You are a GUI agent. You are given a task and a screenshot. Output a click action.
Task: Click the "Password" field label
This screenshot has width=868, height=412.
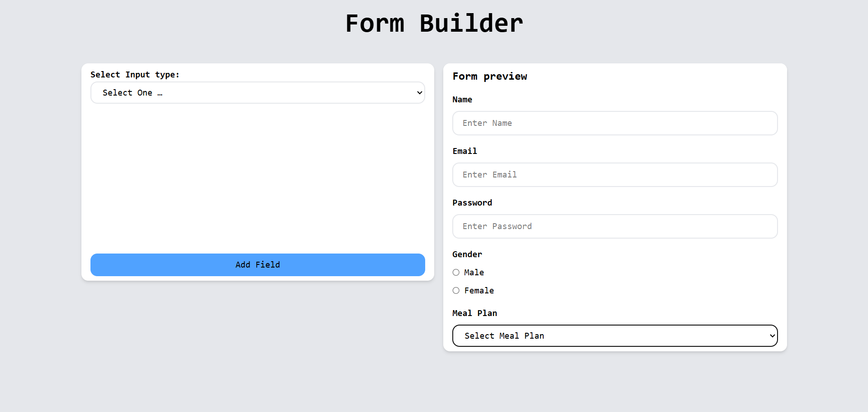[472, 203]
